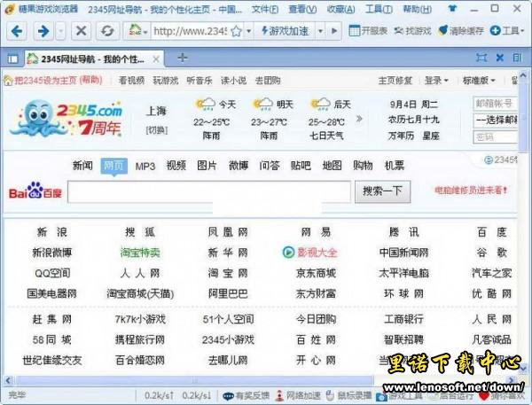This screenshot has width=532, height=405.
Task: Open the 新浪 site link
Action: pyautogui.click(x=52, y=232)
